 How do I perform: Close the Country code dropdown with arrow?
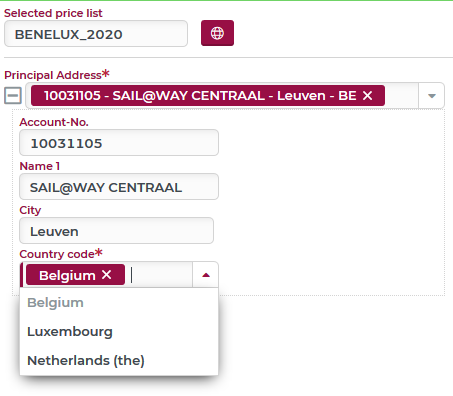pos(206,275)
